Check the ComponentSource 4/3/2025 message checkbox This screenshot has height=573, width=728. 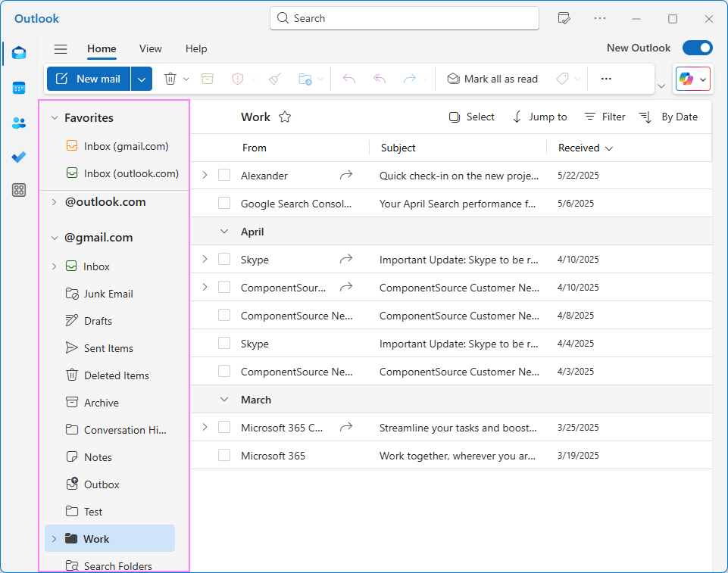pos(224,371)
